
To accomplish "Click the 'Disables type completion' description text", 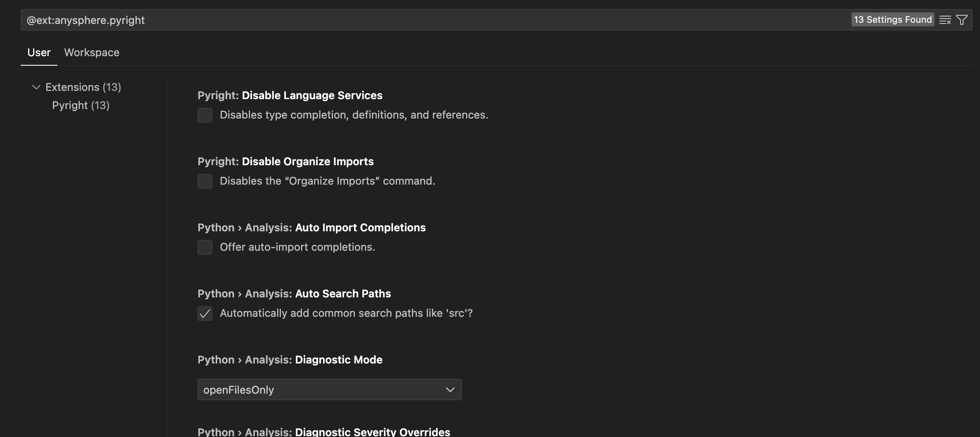I will pos(354,115).
